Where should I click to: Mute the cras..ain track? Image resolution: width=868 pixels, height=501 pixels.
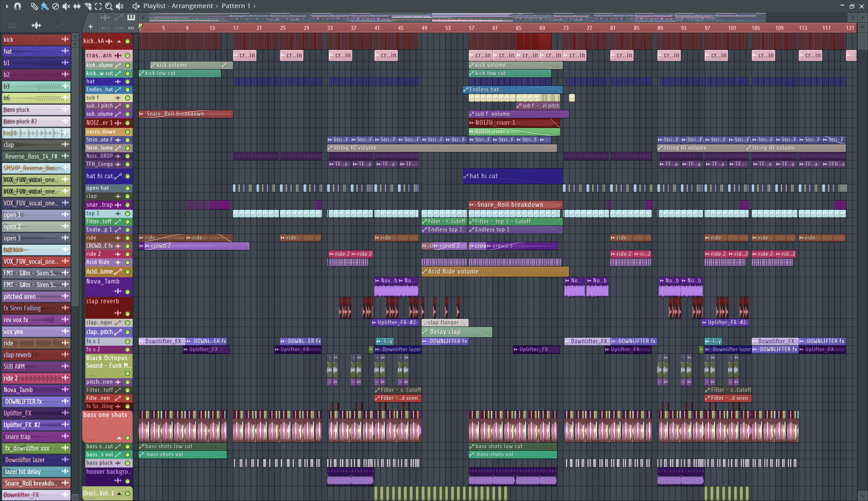pyautogui.click(x=128, y=55)
